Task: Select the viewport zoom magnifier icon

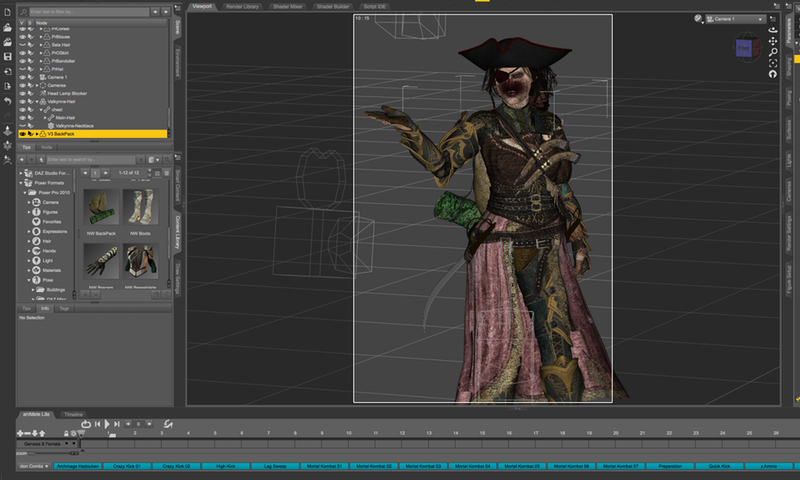Action: pos(773,52)
